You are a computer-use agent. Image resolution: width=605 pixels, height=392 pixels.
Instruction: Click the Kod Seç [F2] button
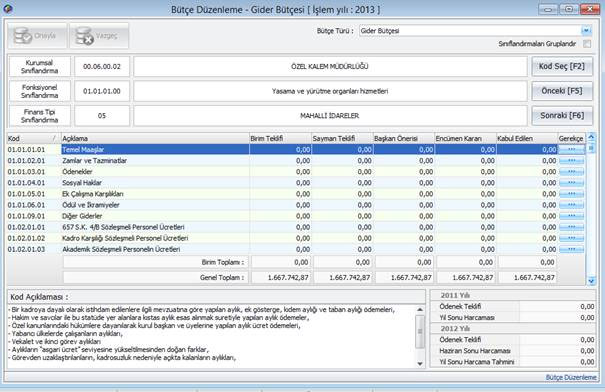tap(562, 66)
